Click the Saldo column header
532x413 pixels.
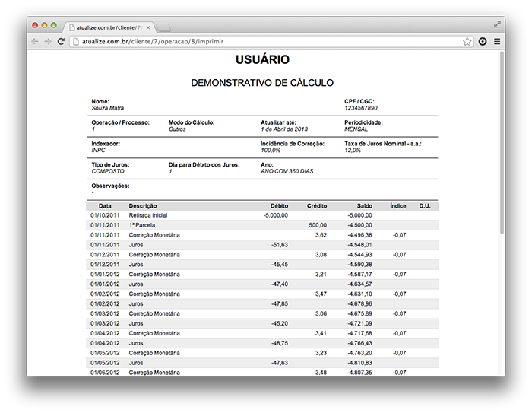[364, 206]
